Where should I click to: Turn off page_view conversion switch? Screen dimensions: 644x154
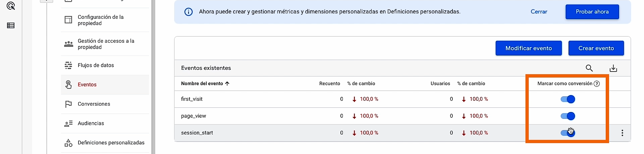pyautogui.click(x=568, y=116)
